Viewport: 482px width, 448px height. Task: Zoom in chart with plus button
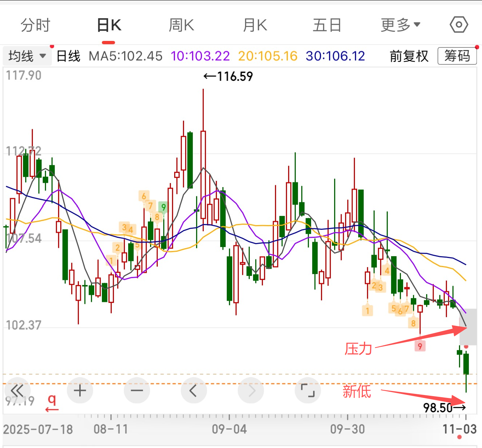(x=80, y=390)
